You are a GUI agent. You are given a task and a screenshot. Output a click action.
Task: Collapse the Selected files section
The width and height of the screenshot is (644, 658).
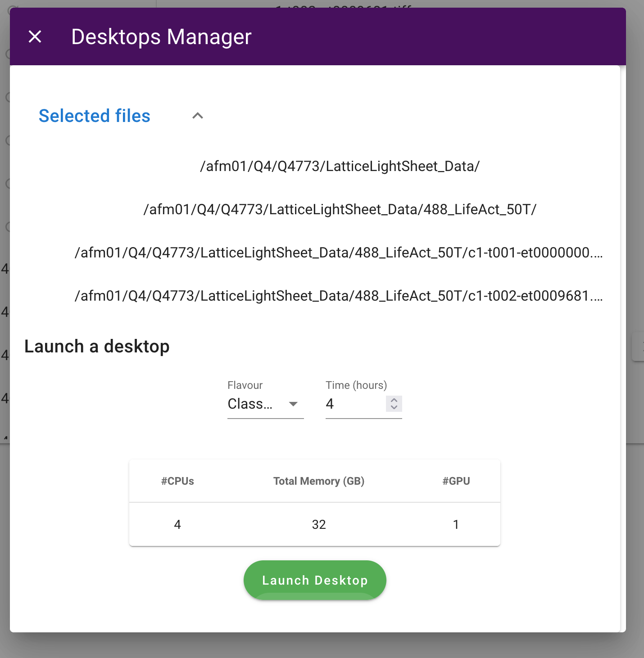pos(197,116)
